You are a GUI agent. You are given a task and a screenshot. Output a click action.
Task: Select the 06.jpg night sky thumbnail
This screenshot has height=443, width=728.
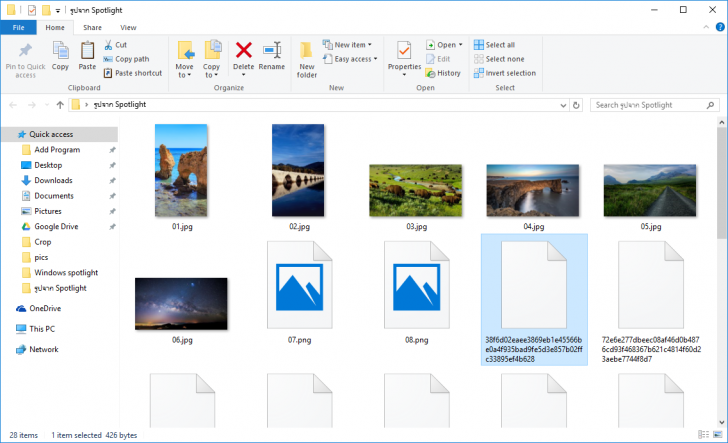pyautogui.click(x=182, y=304)
